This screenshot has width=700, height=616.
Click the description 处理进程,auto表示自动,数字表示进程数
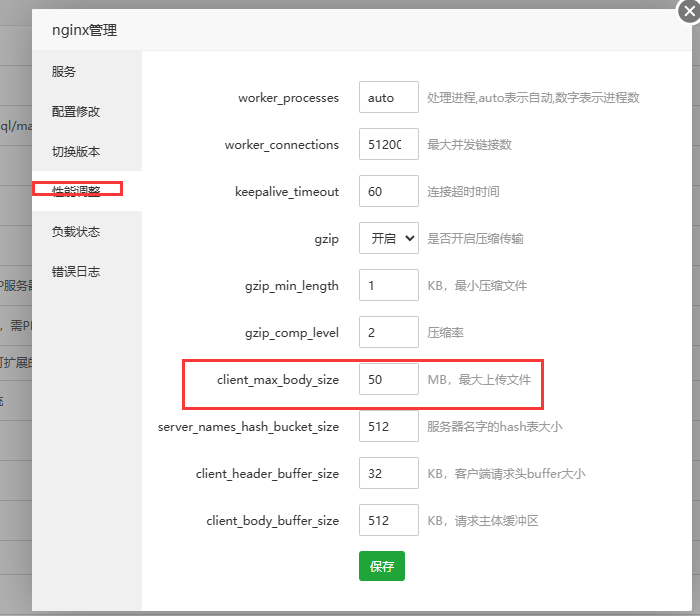point(533,98)
